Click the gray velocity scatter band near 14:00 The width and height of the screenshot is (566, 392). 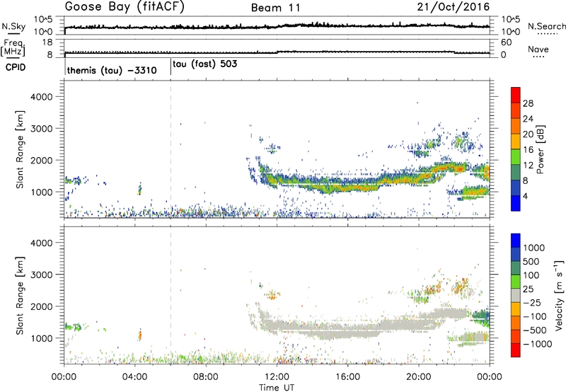(x=313, y=327)
